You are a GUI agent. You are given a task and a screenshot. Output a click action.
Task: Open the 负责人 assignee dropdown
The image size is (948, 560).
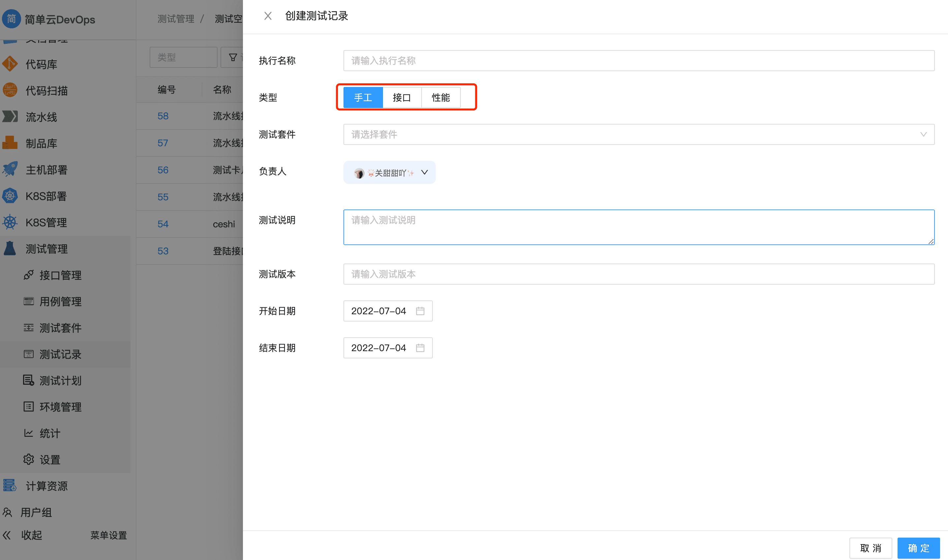pyautogui.click(x=389, y=173)
